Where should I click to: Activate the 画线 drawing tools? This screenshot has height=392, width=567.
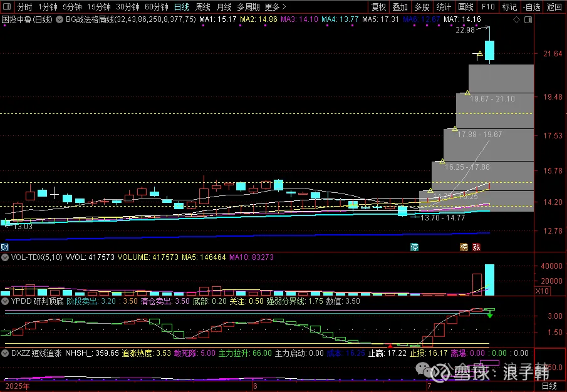tap(466, 7)
